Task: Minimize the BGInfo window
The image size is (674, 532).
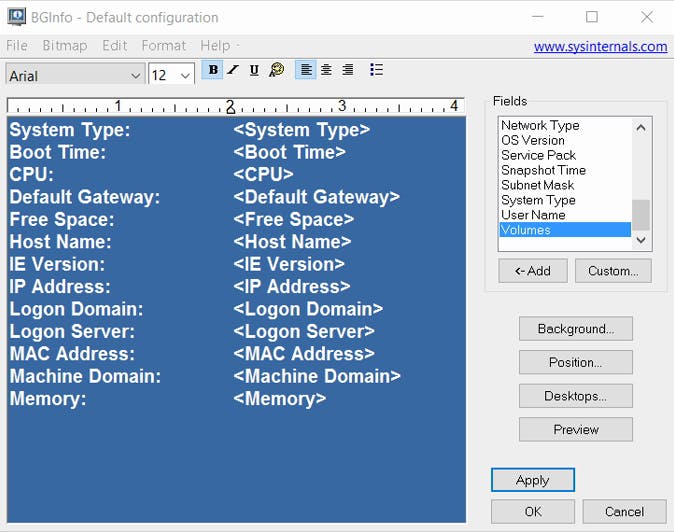Action: tap(538, 17)
